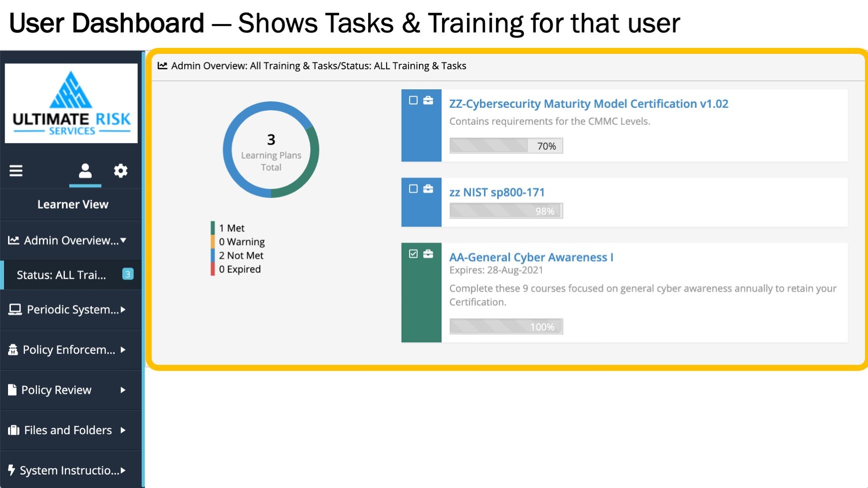Check the ZZ-Cybersecurity Maturity Model checkbox
This screenshot has width=868, height=488.
pos(413,100)
